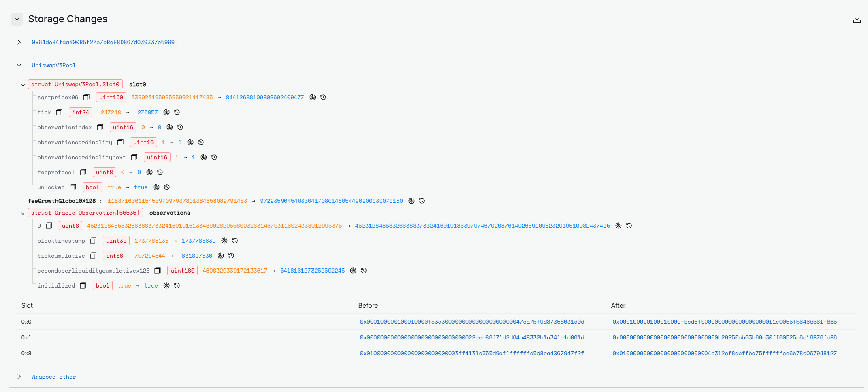Open history icon for the unlocked row

tap(167, 187)
